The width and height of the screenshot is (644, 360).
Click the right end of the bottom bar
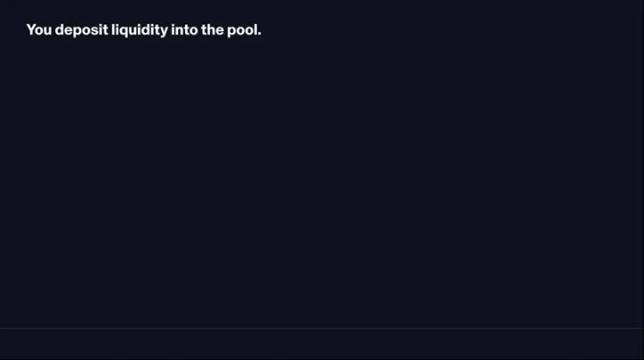point(631,345)
